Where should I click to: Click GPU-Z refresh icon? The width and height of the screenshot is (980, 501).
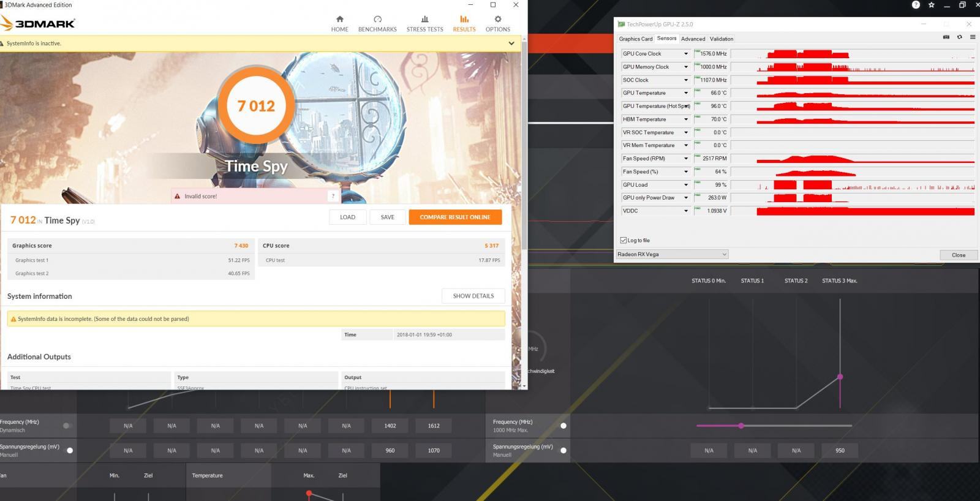(x=959, y=37)
